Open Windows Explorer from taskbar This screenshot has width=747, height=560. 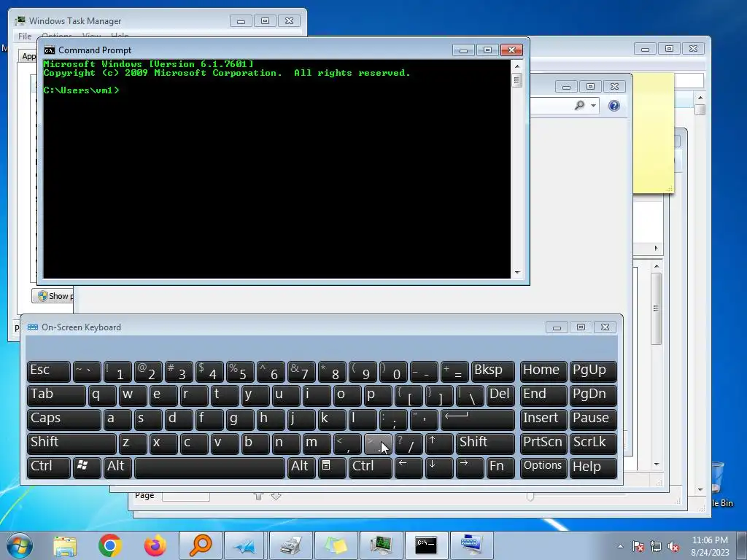(x=65, y=545)
